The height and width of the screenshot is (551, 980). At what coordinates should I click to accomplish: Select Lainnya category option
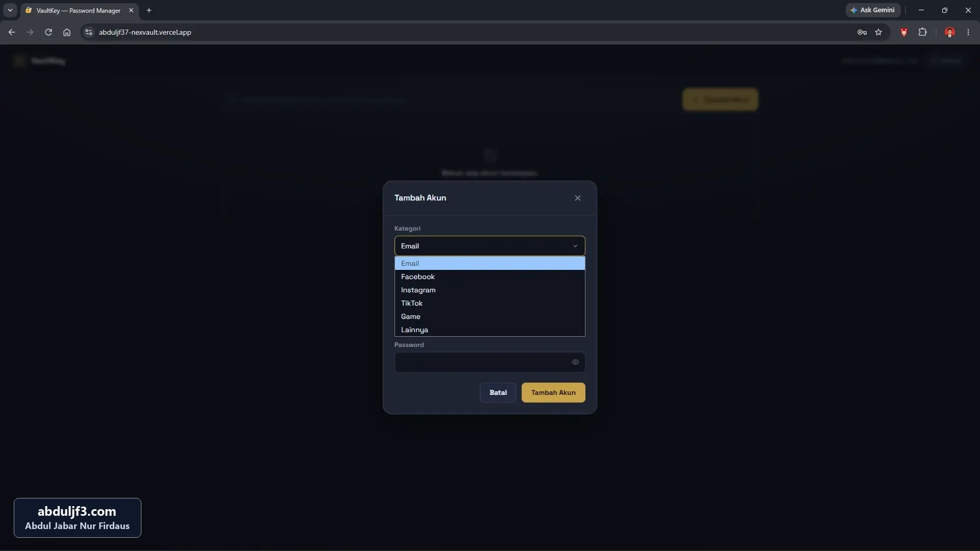[x=489, y=330]
